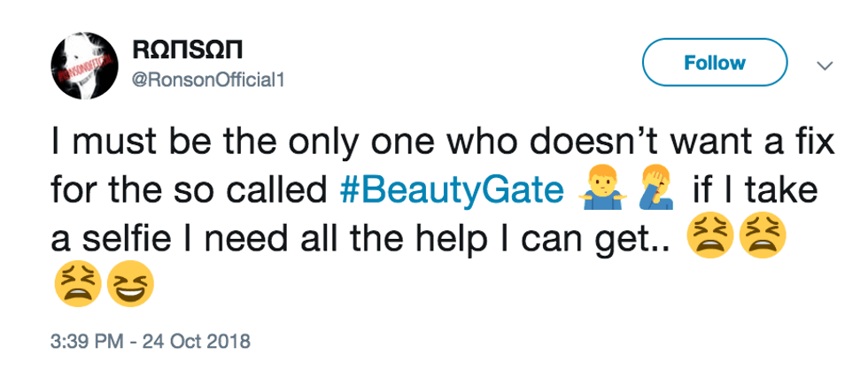Click the weary emoji ending the third line
The height and width of the screenshot is (370, 868).
click(x=760, y=235)
